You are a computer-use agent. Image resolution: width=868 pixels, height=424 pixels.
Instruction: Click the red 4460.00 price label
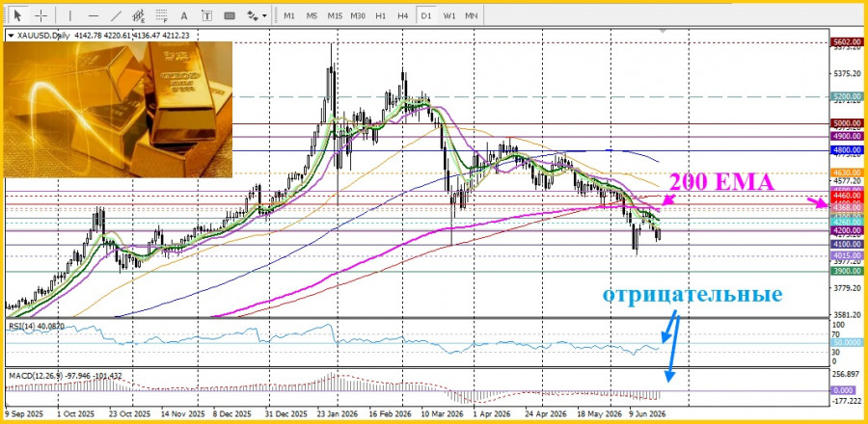[x=848, y=196]
